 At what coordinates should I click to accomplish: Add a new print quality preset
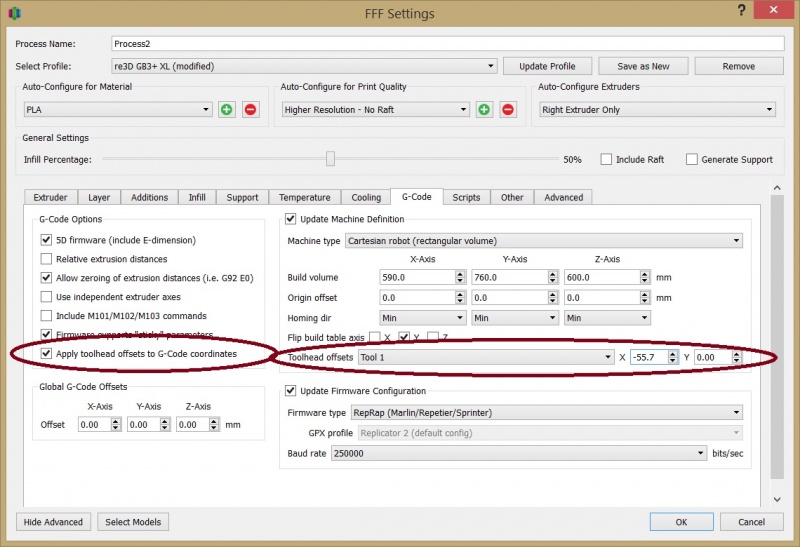(484, 109)
